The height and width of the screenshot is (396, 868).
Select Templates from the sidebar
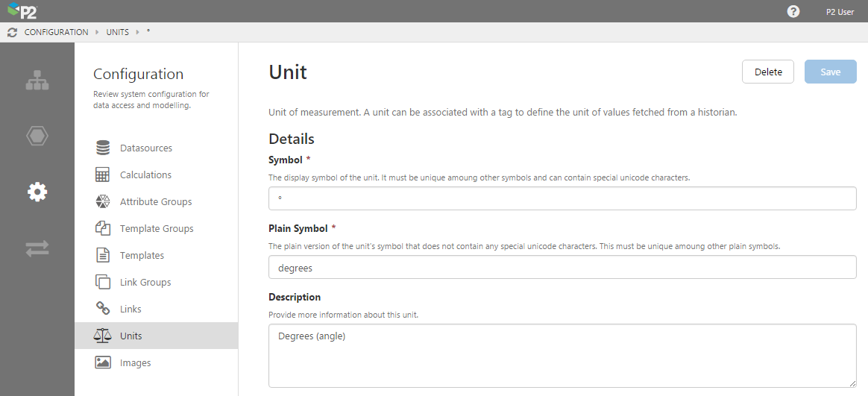coord(142,256)
